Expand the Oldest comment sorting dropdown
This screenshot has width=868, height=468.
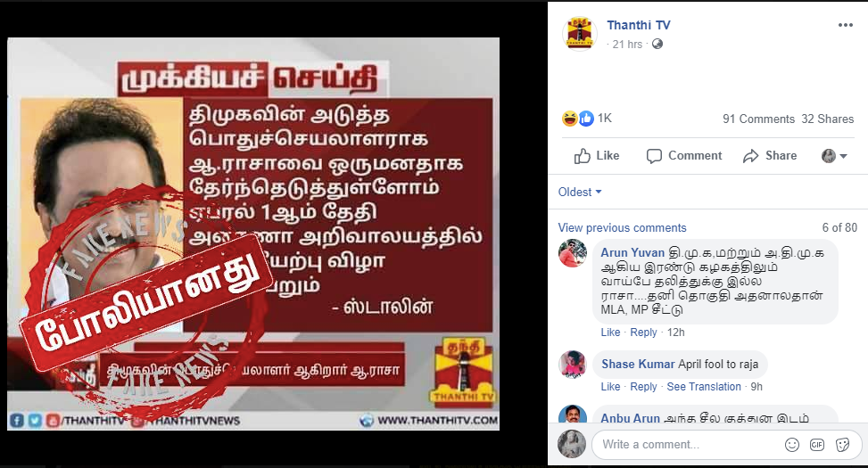point(580,192)
